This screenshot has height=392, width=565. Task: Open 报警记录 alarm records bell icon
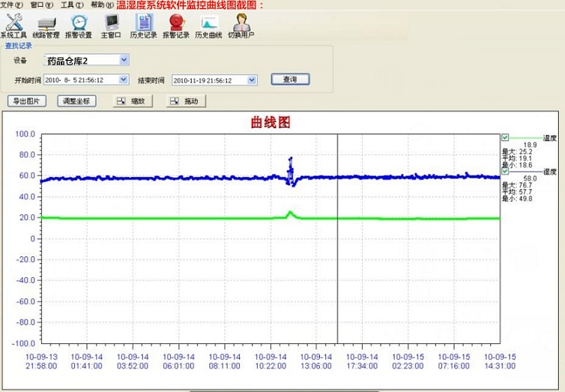point(177,26)
